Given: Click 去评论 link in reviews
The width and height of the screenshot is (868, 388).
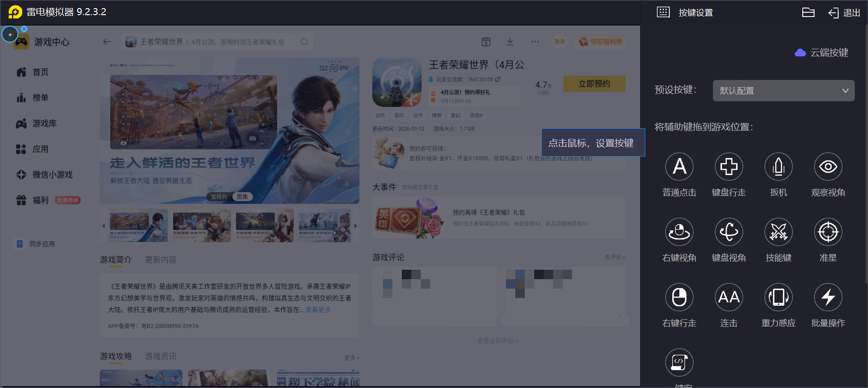Looking at the screenshot, I should 615,257.
